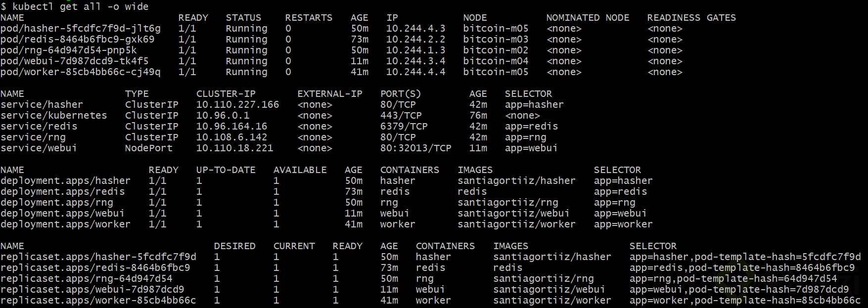Click the EXTERNAL-IP column header
The width and height of the screenshot is (868, 308).
pyautogui.click(x=329, y=94)
